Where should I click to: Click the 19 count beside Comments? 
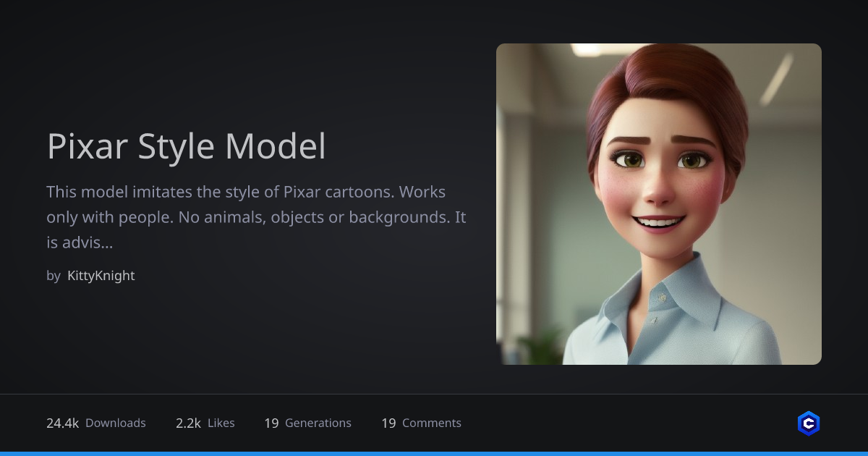coord(388,423)
